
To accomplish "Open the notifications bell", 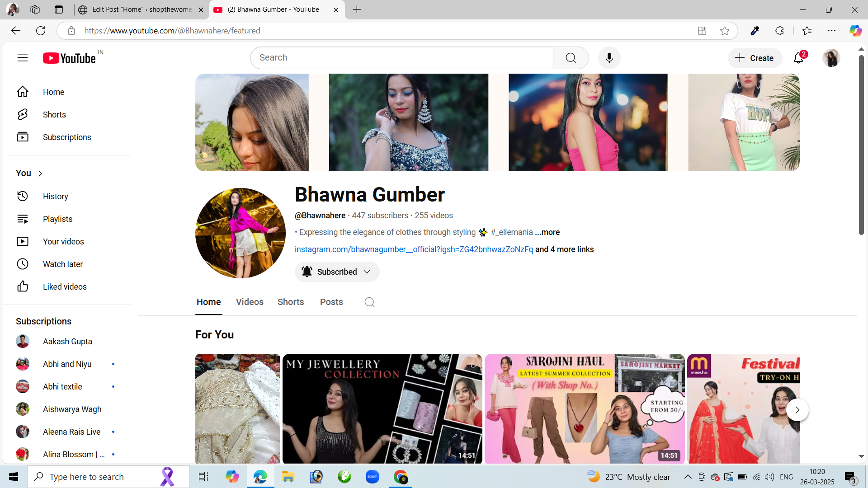I will [x=798, y=58].
